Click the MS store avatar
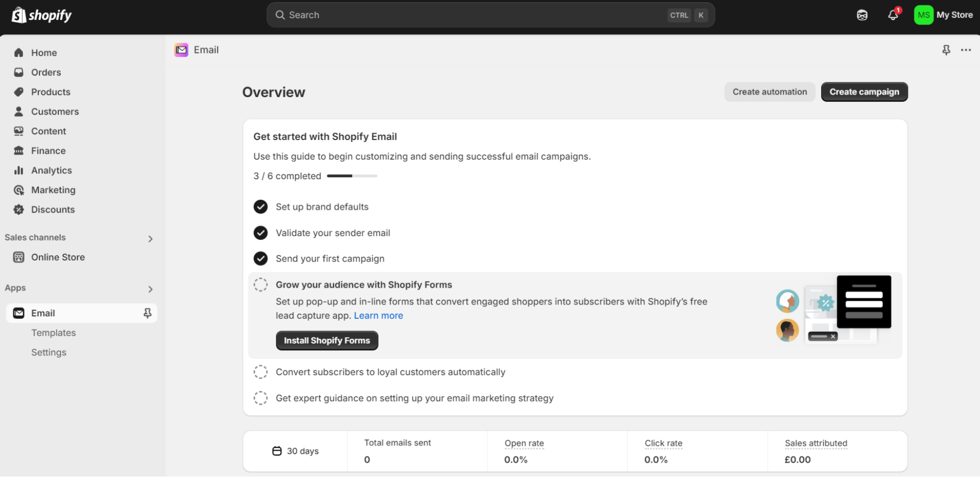The height and width of the screenshot is (477, 980). (924, 15)
